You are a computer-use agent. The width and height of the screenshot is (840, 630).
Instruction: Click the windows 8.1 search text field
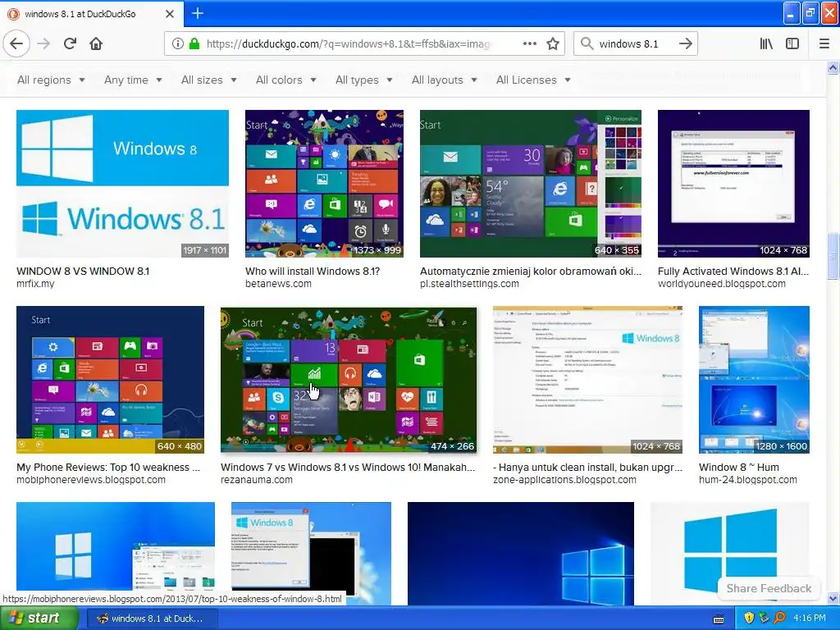click(636, 44)
